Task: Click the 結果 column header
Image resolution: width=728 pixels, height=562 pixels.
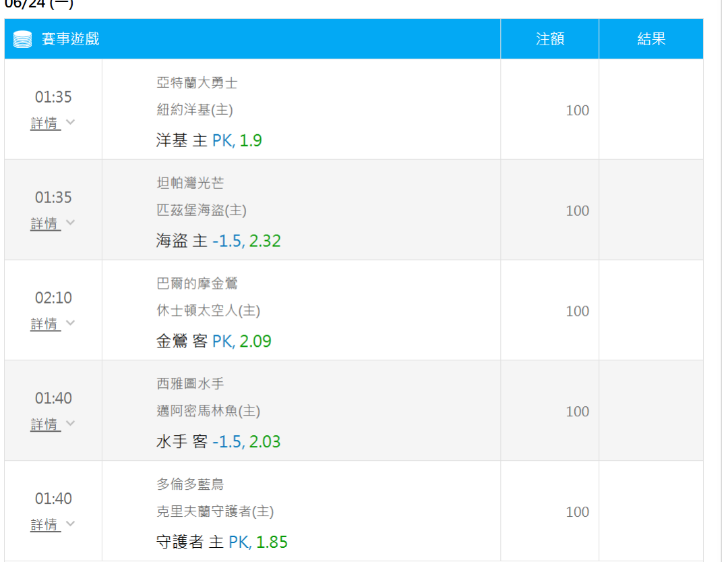Action: click(651, 39)
